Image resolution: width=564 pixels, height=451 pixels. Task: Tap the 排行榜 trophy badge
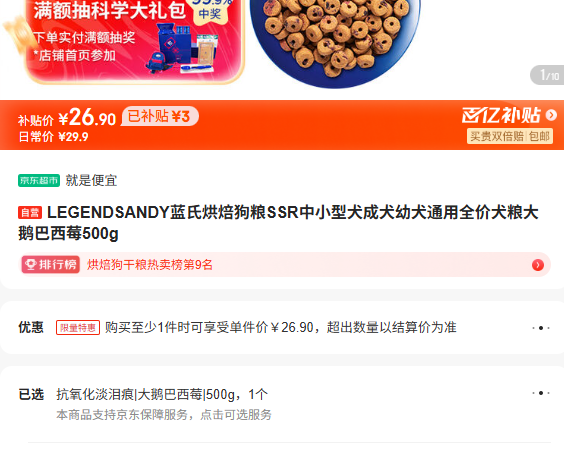pos(51,265)
